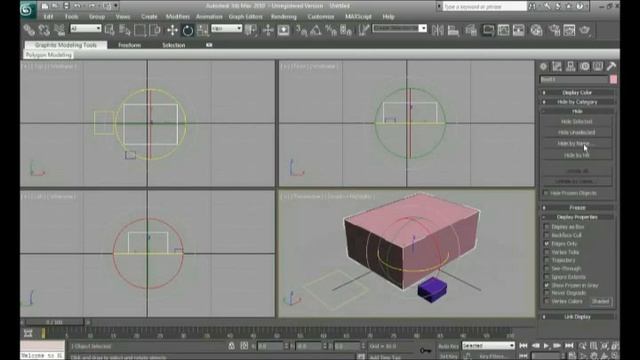
Task: Uncheck the Edges Only checkbox
Action: [547, 244]
